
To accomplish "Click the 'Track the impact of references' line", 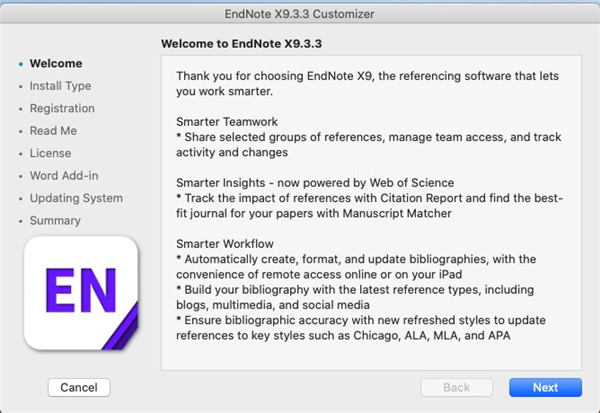I will (370, 198).
